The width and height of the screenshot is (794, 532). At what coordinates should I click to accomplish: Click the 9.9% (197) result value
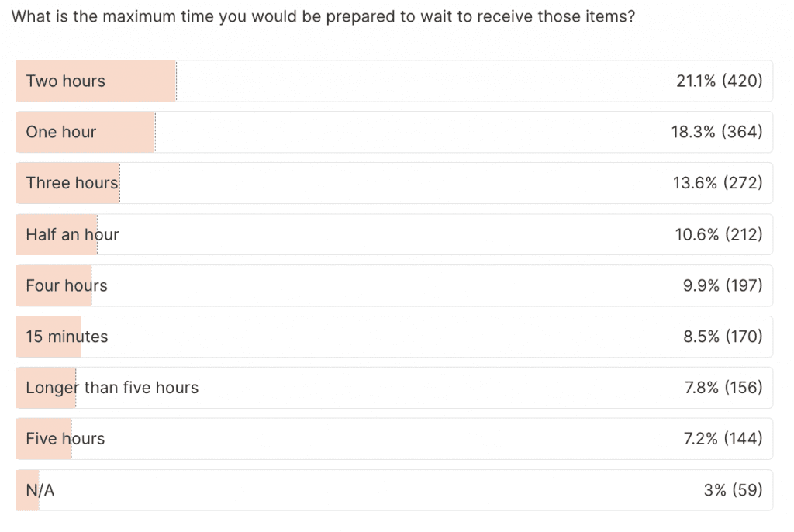723,285
